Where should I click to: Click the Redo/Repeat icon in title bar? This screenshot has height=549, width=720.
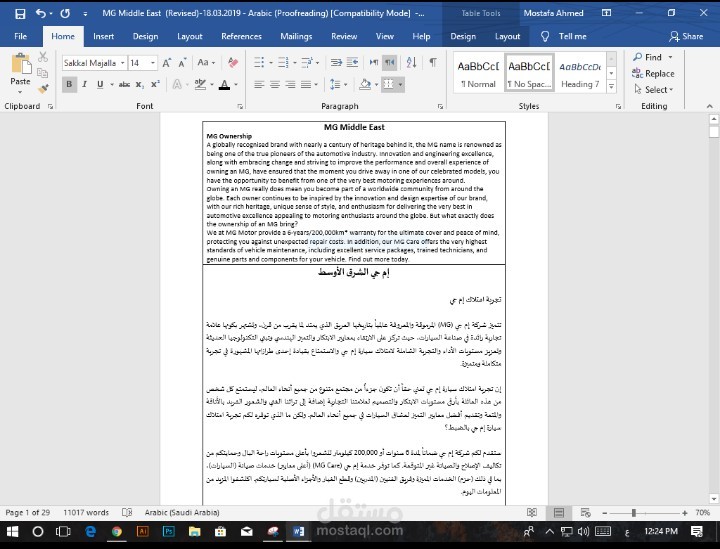click(x=65, y=14)
